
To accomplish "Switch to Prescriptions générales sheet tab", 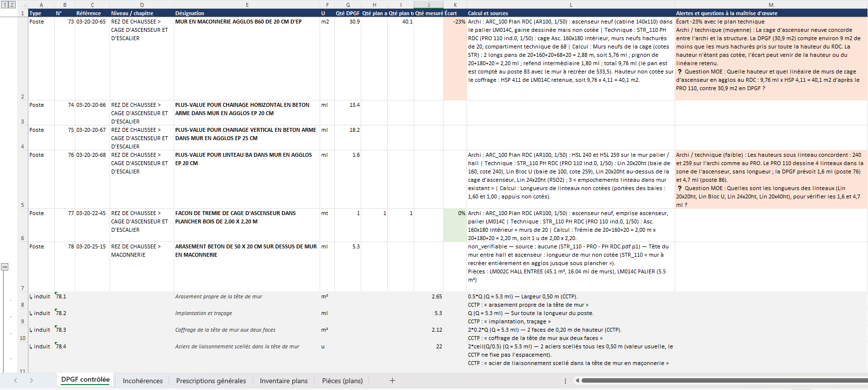I will coord(211,381).
